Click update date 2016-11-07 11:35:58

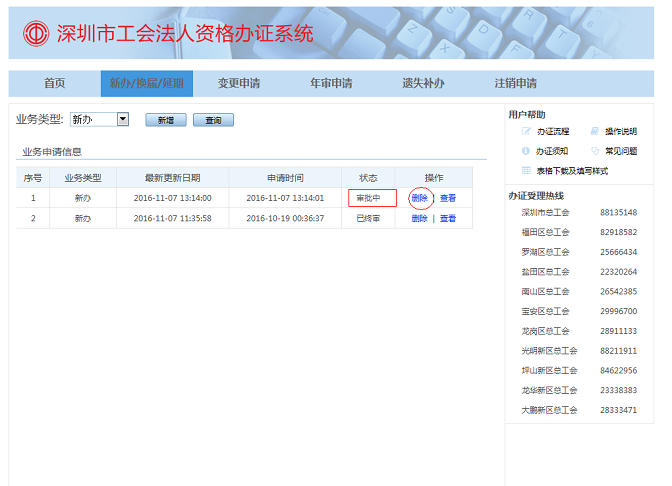pyautogui.click(x=172, y=218)
